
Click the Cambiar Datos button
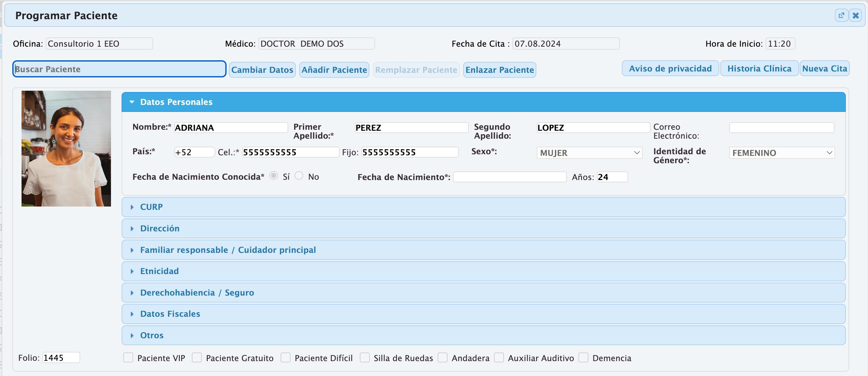click(x=262, y=70)
